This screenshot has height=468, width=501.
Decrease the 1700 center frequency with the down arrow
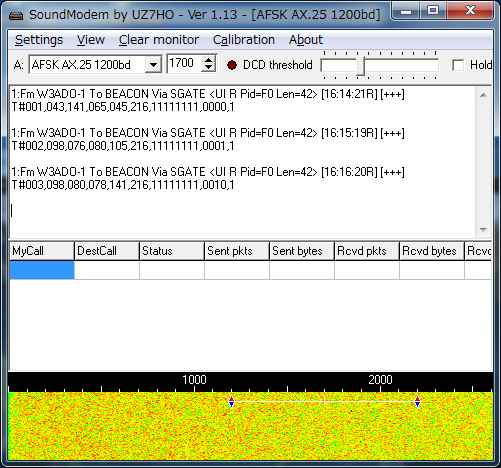(209, 68)
